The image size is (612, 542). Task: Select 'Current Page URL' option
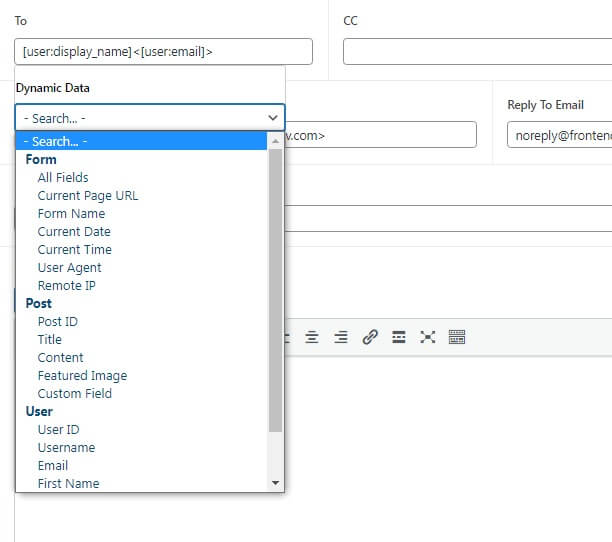pyautogui.click(x=141, y=195)
